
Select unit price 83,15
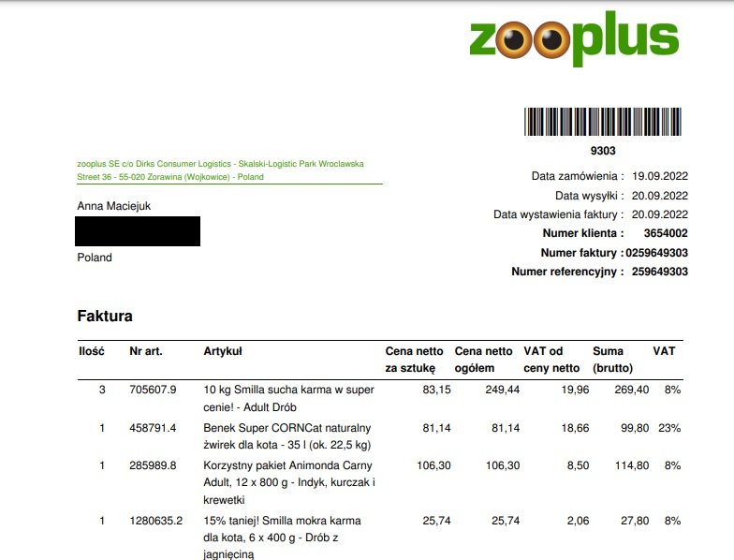436,390
